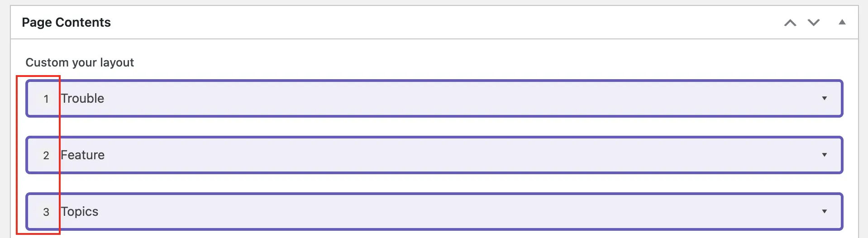Screen dimensions: 868x238
Task: Click the number 3 handle beside Topics
Action: 46,212
